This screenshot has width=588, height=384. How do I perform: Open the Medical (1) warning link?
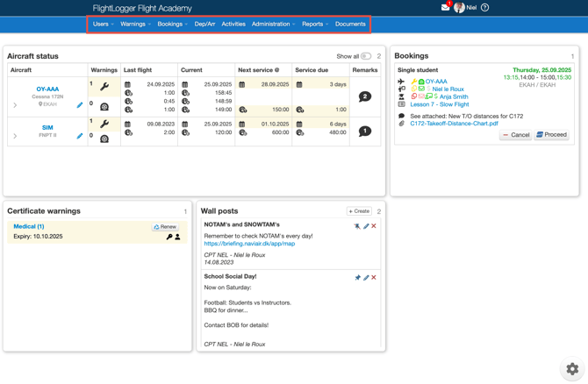pos(29,226)
